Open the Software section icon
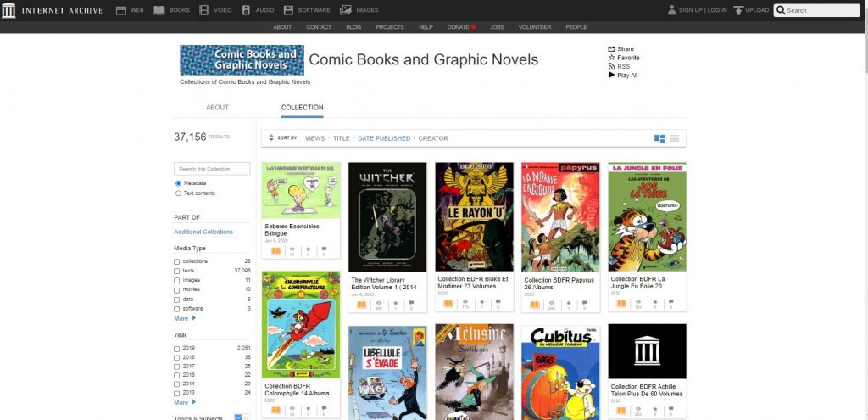This screenshot has height=420, width=868. [x=288, y=10]
